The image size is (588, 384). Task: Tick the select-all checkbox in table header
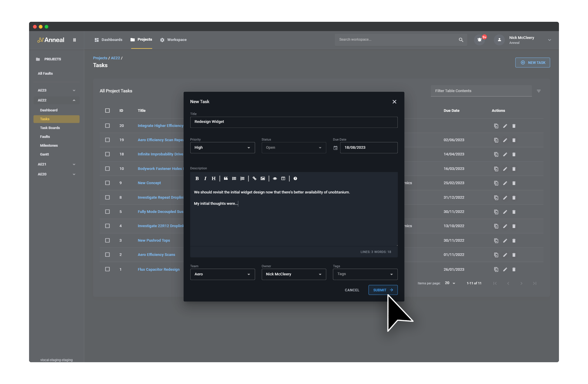[107, 111]
